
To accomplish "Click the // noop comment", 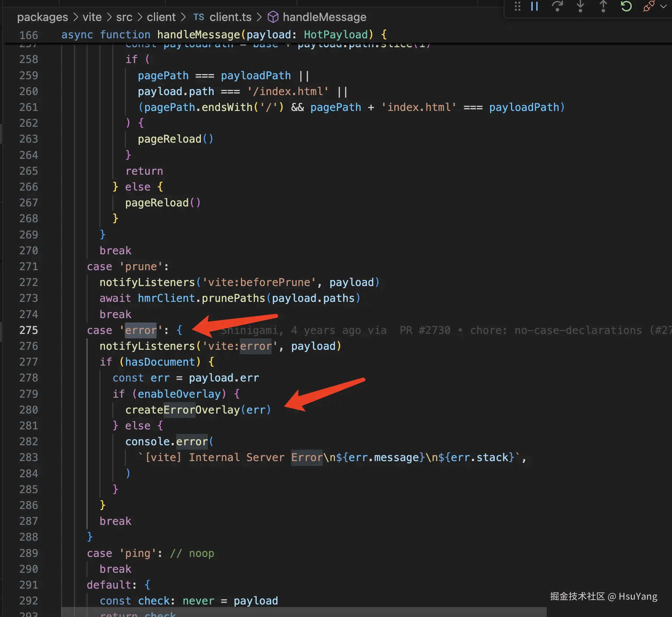I will point(192,553).
